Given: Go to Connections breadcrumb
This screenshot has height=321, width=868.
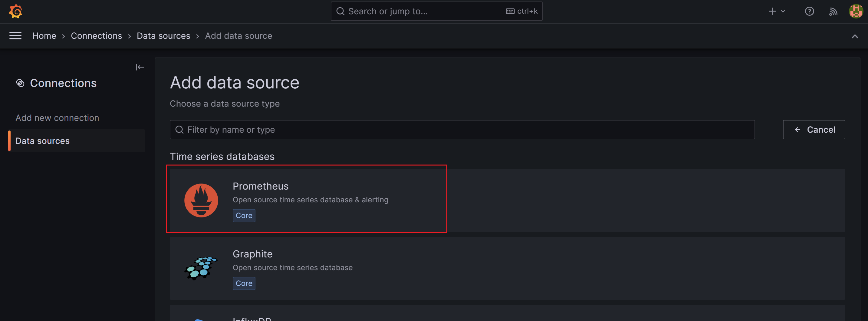Looking at the screenshot, I should (x=96, y=36).
